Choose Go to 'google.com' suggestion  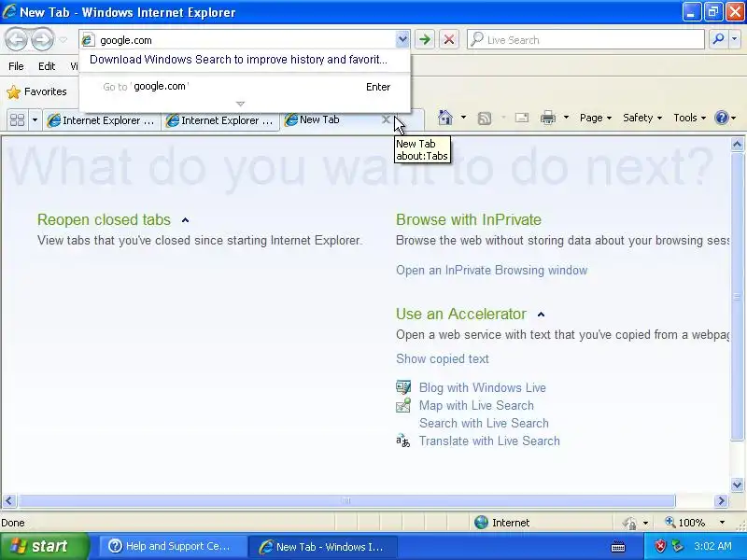pos(245,87)
